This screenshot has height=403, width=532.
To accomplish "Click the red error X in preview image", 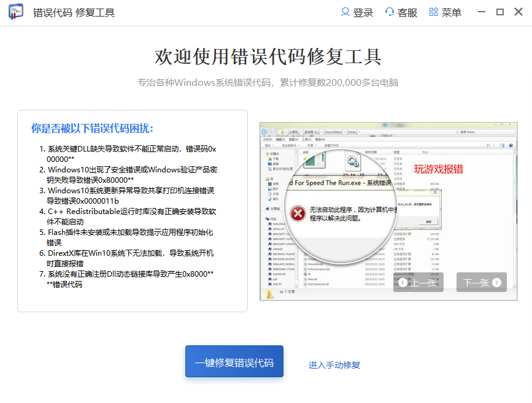I will pyautogui.click(x=298, y=213).
